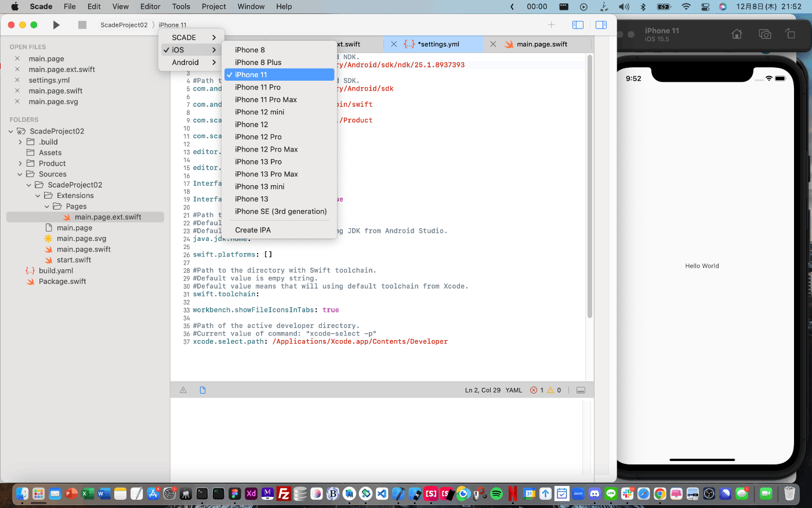The height and width of the screenshot is (508, 812).
Task: Select the checked iOS menu entry
Action: tap(191, 50)
